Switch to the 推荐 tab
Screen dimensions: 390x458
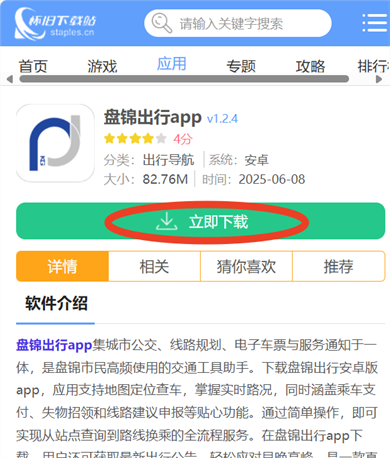[x=339, y=266]
